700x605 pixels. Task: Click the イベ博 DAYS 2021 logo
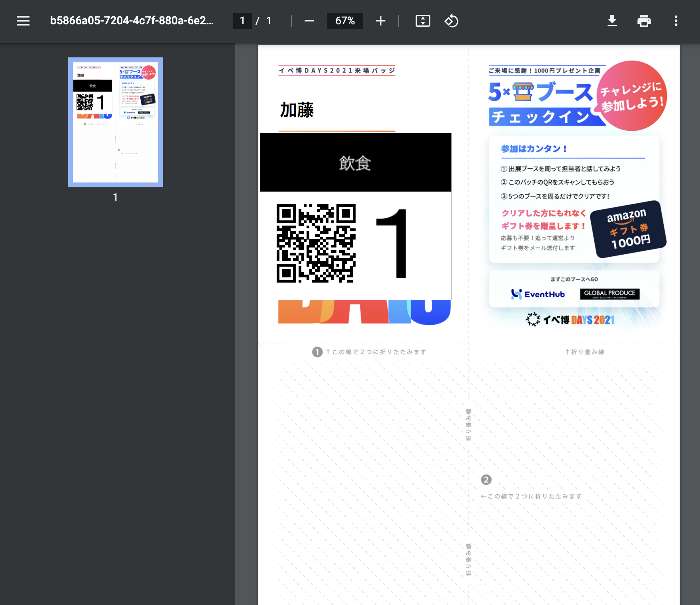coord(570,320)
